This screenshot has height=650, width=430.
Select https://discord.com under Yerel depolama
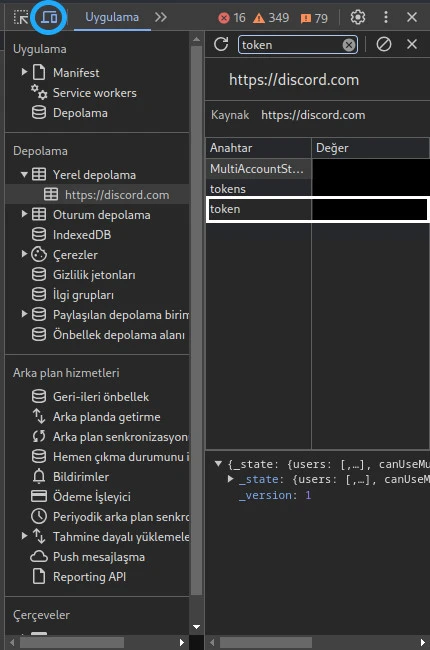pos(117,195)
